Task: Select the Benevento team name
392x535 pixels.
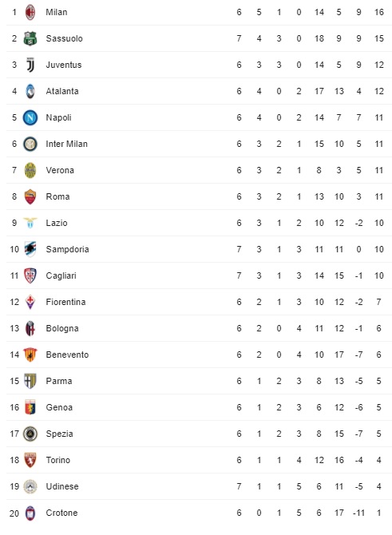Action: [67, 355]
